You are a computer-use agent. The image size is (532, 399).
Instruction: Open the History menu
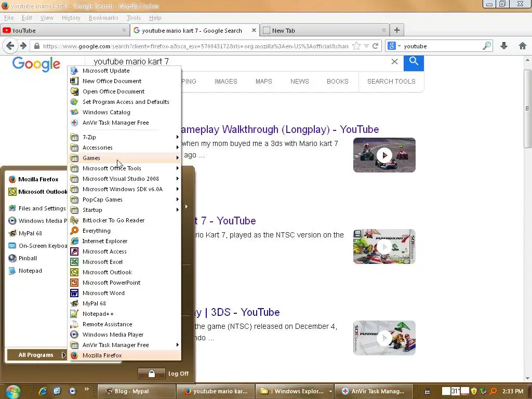[x=71, y=18]
